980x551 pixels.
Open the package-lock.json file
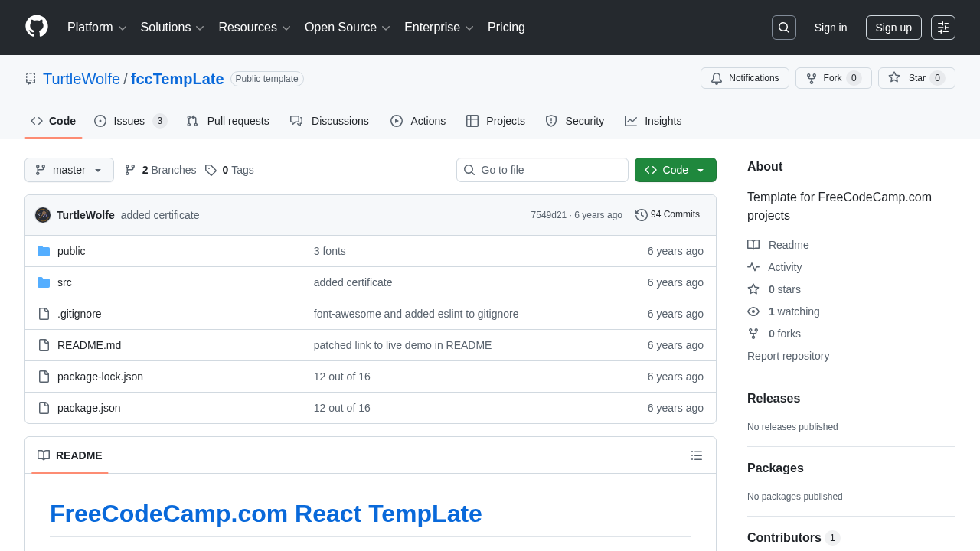click(100, 377)
